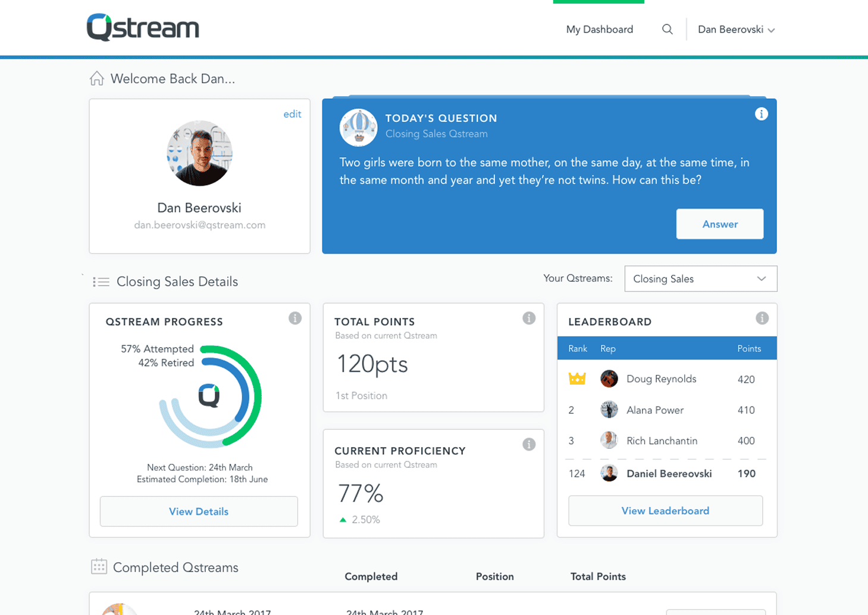This screenshot has height=615, width=868.
Task: Click the Qstream logo
Action: coord(143,27)
